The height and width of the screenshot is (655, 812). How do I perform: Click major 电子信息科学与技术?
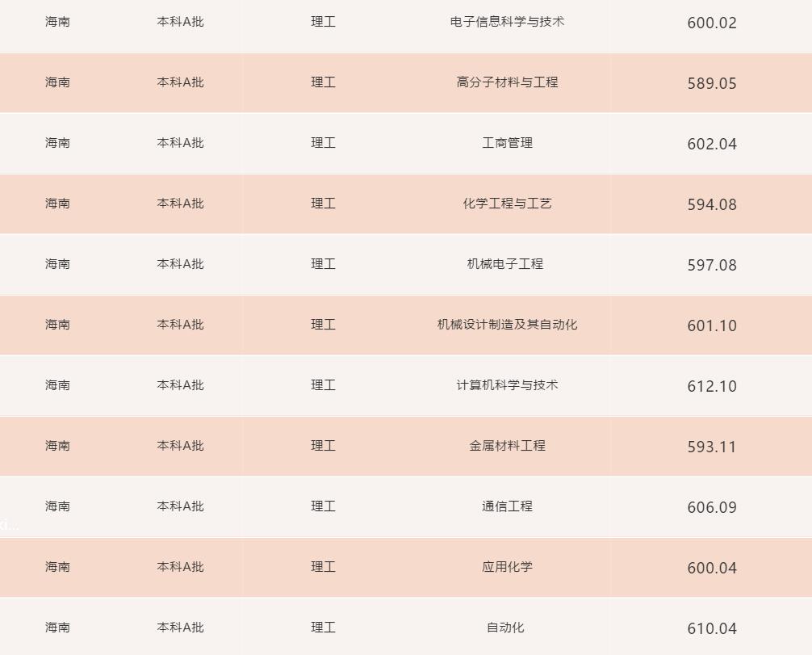tap(507, 22)
